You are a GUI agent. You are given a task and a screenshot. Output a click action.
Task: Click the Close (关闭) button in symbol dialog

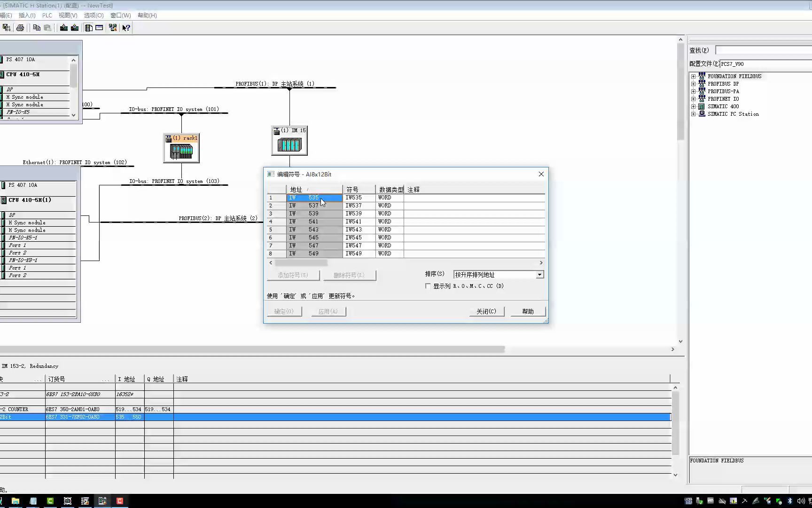[486, 311]
